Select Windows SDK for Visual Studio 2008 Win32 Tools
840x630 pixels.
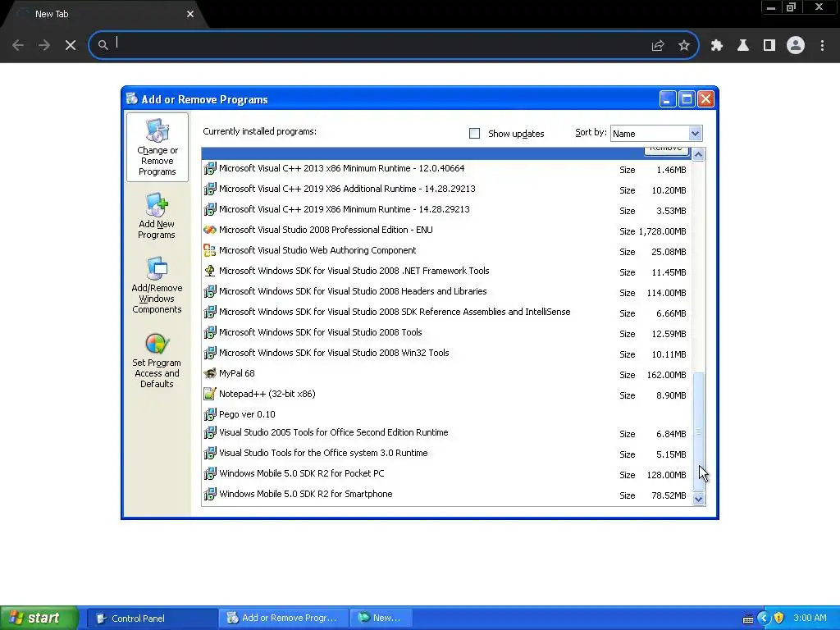point(446,353)
